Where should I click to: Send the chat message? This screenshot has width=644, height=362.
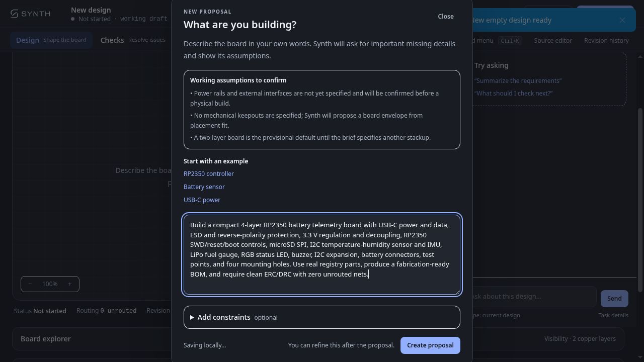click(x=614, y=298)
